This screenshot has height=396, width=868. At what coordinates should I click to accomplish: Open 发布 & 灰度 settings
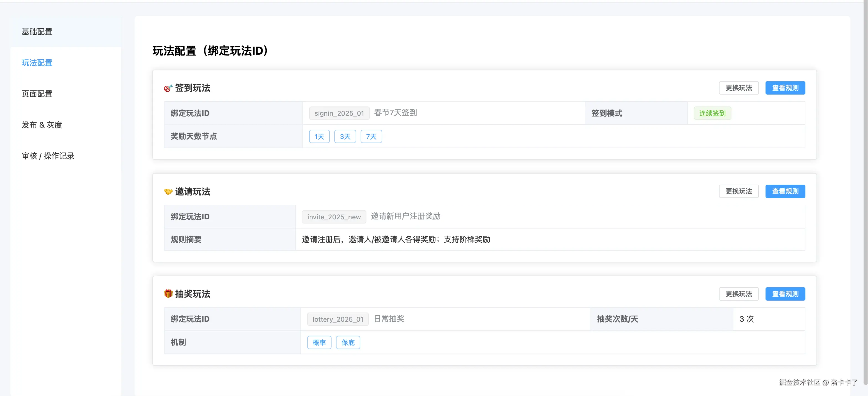(42, 125)
